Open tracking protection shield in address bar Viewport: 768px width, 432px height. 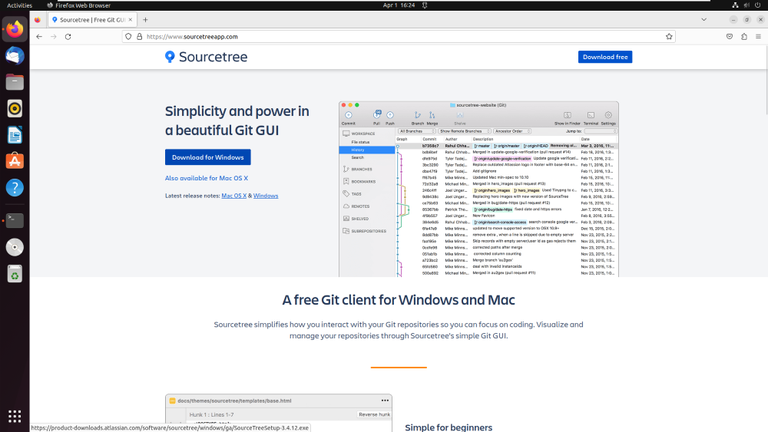[x=128, y=37]
